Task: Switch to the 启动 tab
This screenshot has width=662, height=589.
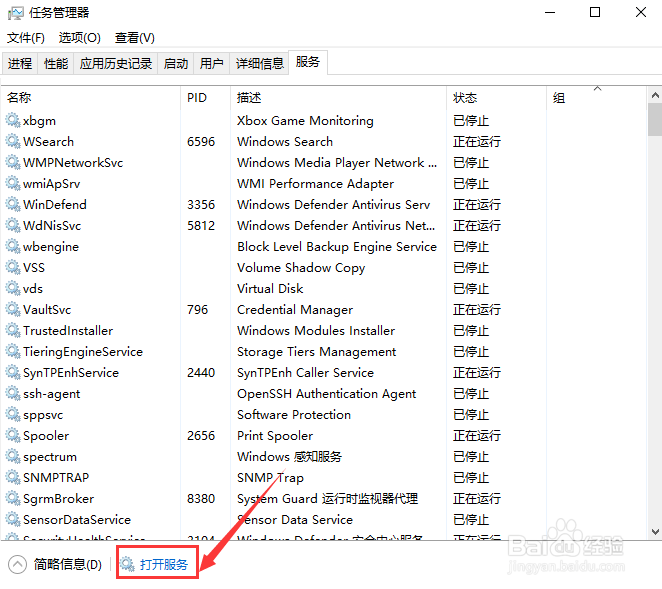Action: pos(176,64)
